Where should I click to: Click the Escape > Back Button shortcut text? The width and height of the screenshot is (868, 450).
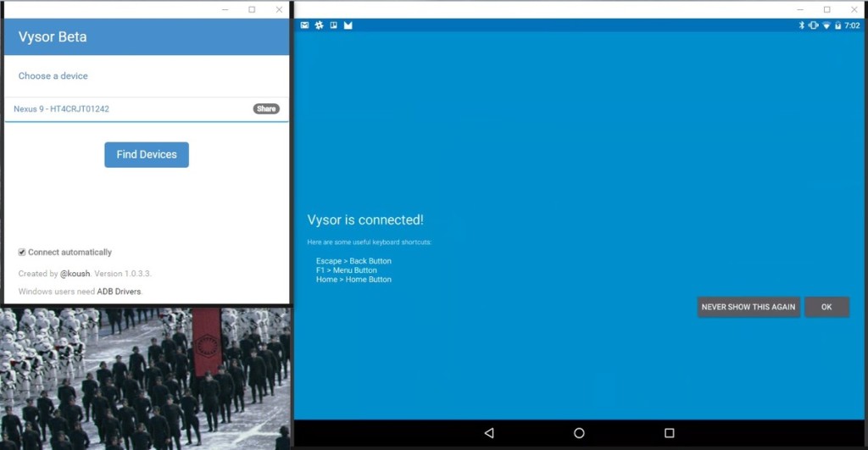pos(353,261)
